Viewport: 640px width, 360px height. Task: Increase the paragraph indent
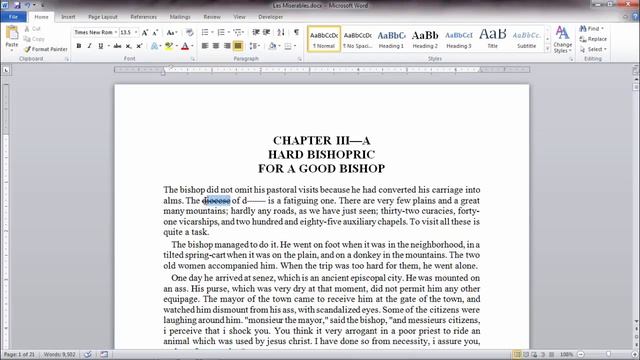coord(267,32)
